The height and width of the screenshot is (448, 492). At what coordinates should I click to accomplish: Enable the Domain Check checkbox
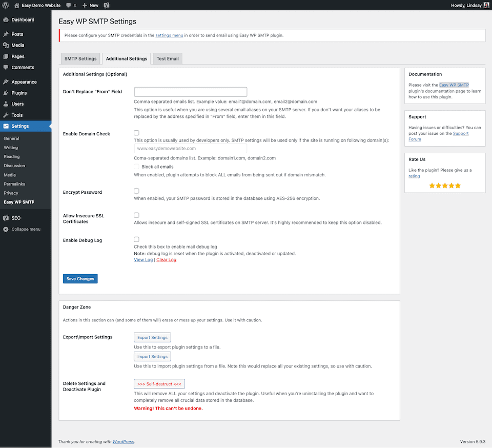click(x=137, y=133)
